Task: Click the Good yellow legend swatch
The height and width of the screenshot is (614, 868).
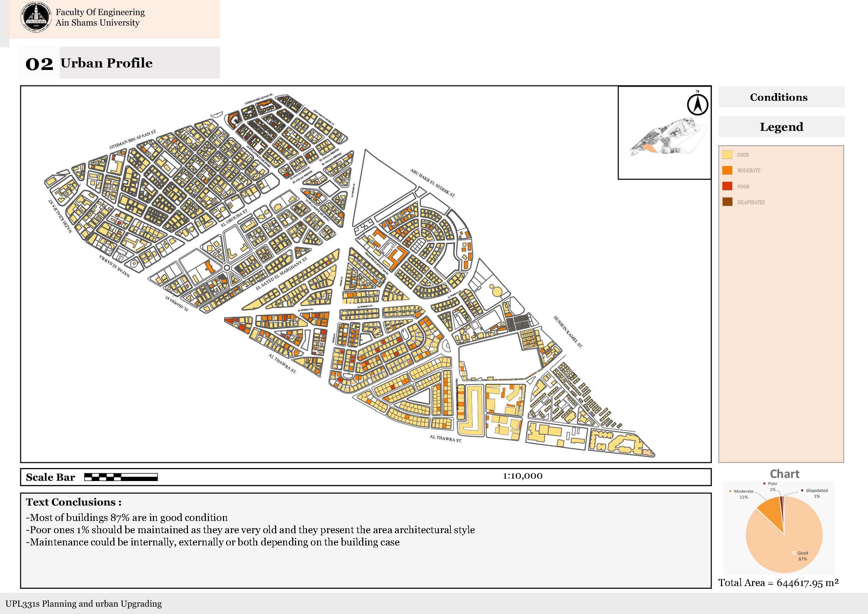Action: (x=727, y=155)
